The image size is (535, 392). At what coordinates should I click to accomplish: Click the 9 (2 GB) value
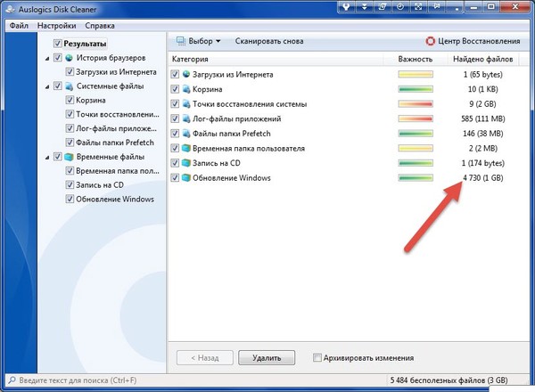pyautogui.click(x=482, y=104)
